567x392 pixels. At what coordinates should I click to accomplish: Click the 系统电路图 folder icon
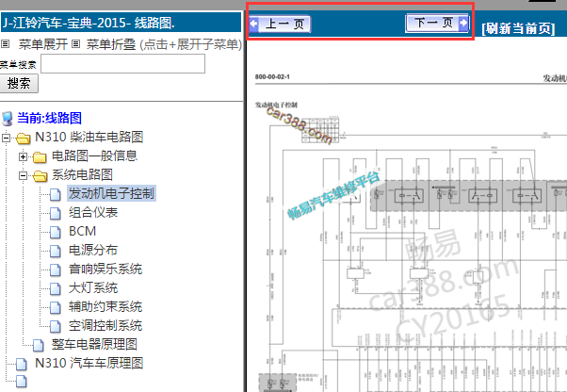pyautogui.click(x=40, y=176)
